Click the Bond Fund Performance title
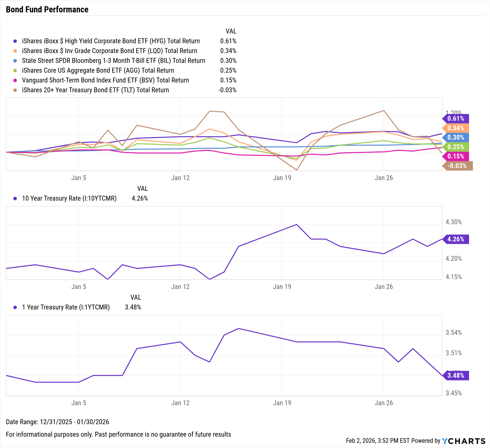The width and height of the screenshot is (490, 448). pos(47,10)
